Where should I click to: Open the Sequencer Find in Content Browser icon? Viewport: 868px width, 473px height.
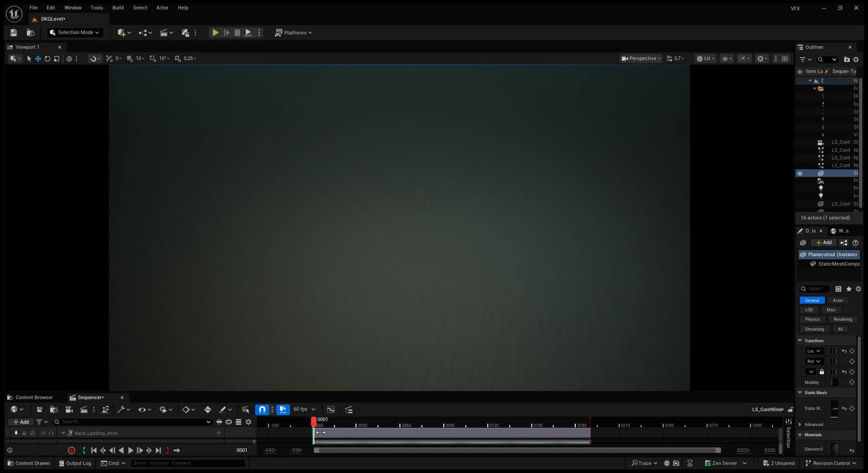pyautogui.click(x=54, y=409)
